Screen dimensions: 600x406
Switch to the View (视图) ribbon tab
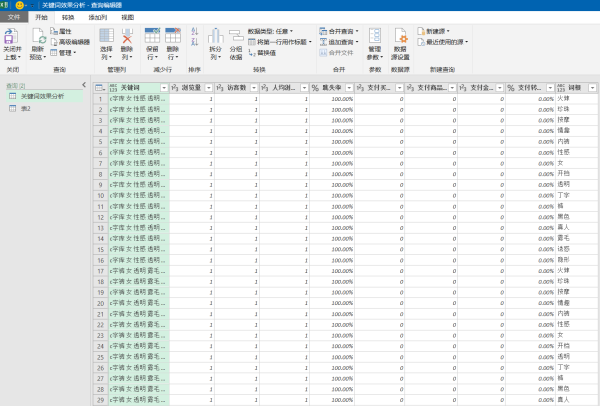click(x=128, y=17)
